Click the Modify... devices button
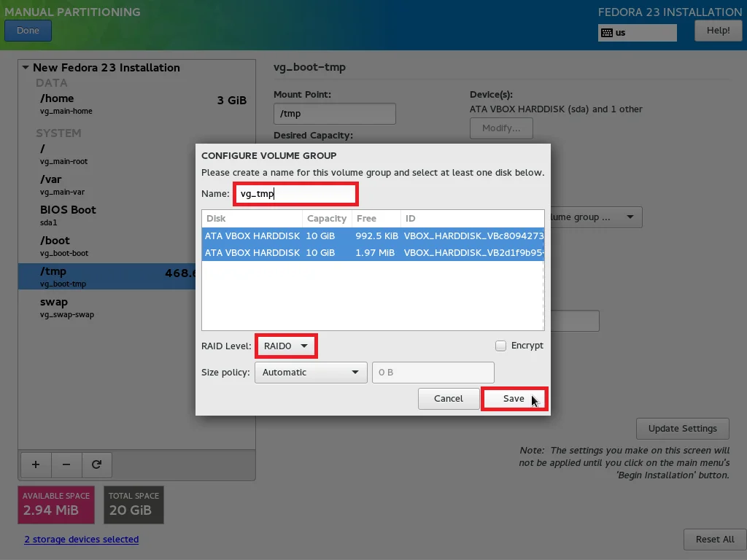This screenshot has width=747, height=560. 501,128
